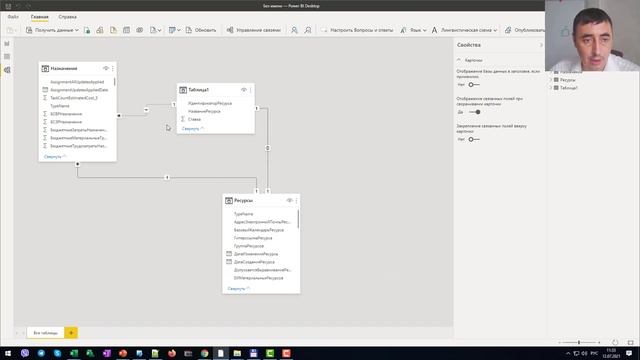Expand Ресурсы table in Fields pane
640x360 pixels.
pyautogui.click(x=551, y=80)
